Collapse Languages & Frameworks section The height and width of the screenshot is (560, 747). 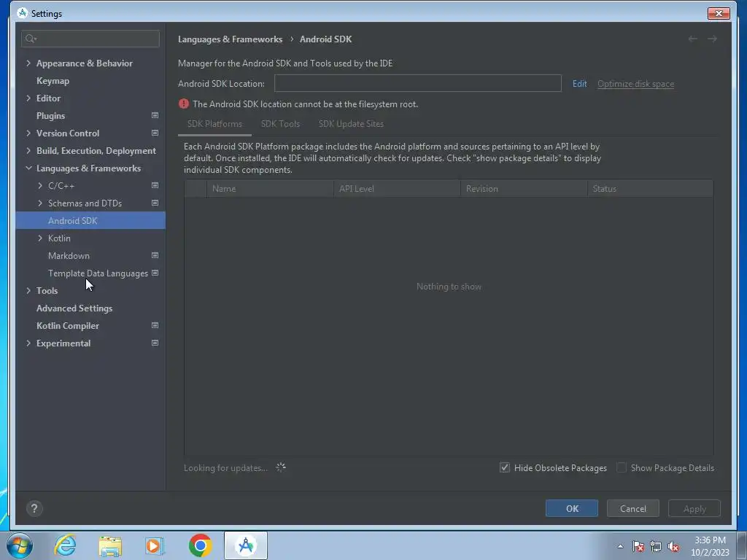(28, 168)
